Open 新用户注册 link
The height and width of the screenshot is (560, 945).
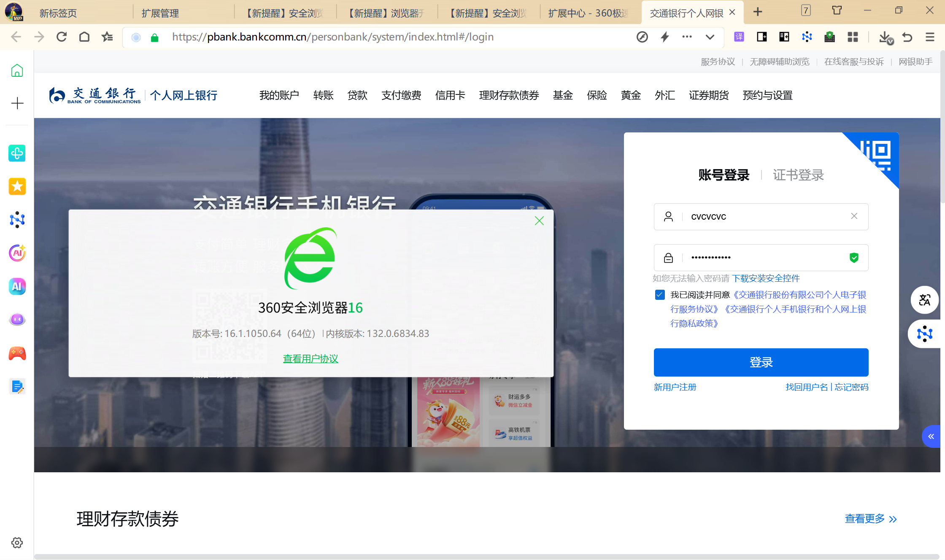tap(675, 387)
